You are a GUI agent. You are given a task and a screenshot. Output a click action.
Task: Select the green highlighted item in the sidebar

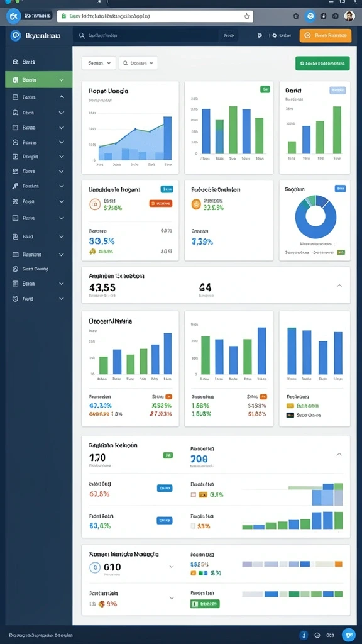point(38,80)
